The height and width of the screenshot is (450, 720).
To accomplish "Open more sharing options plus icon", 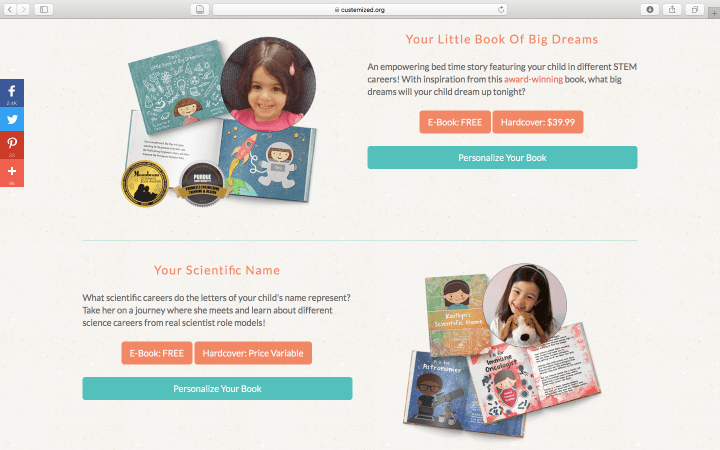I will pos(12,173).
